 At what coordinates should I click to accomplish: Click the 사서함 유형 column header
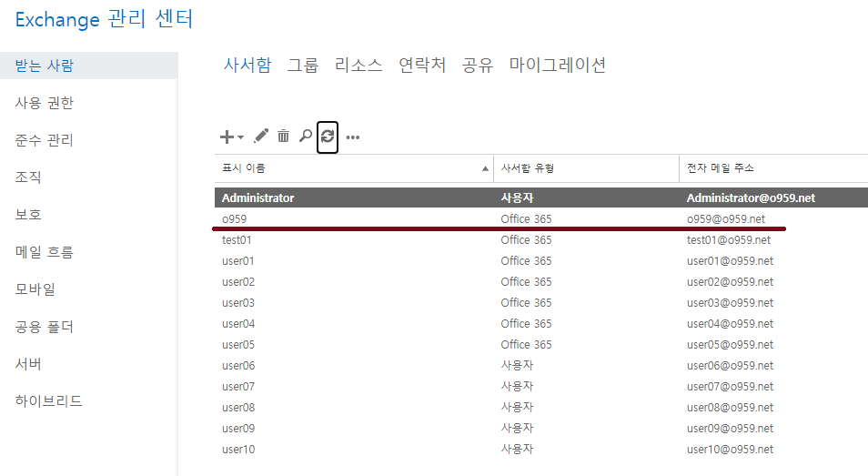coord(586,168)
